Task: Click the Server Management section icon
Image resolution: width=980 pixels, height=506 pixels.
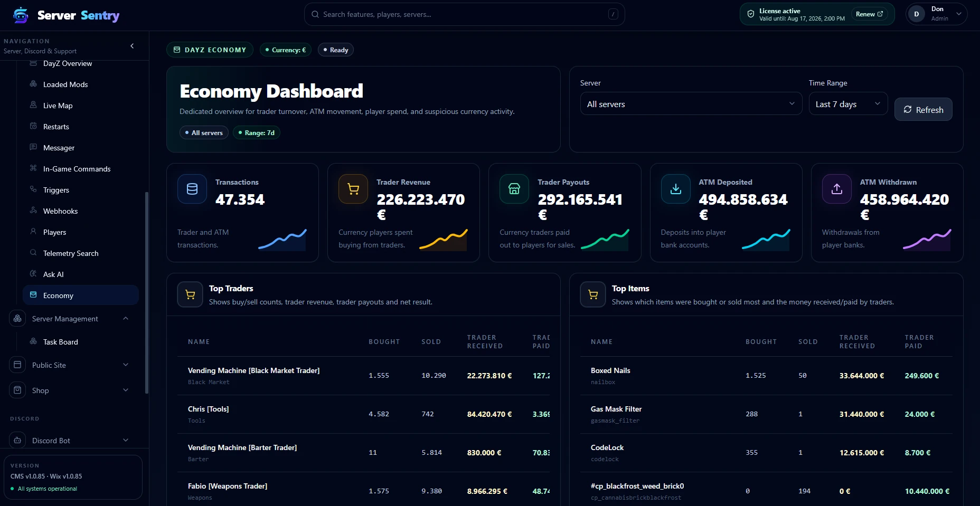Action: point(17,319)
